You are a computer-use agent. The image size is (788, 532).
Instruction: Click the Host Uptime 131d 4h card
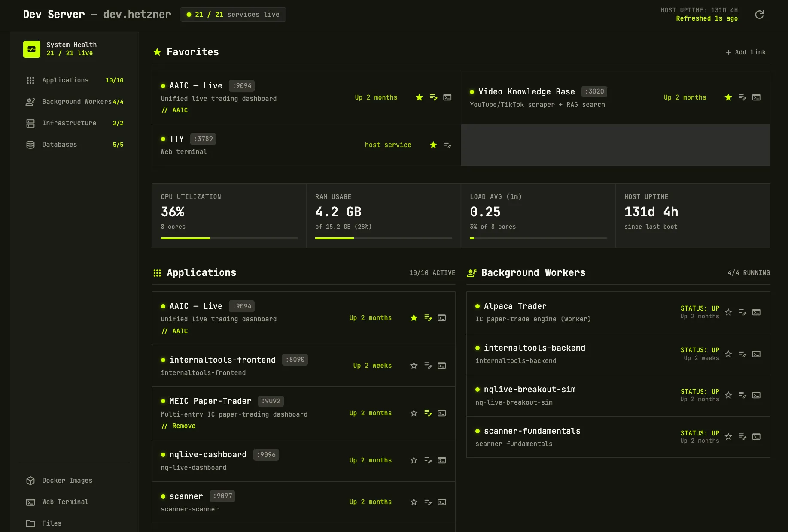coord(693,216)
